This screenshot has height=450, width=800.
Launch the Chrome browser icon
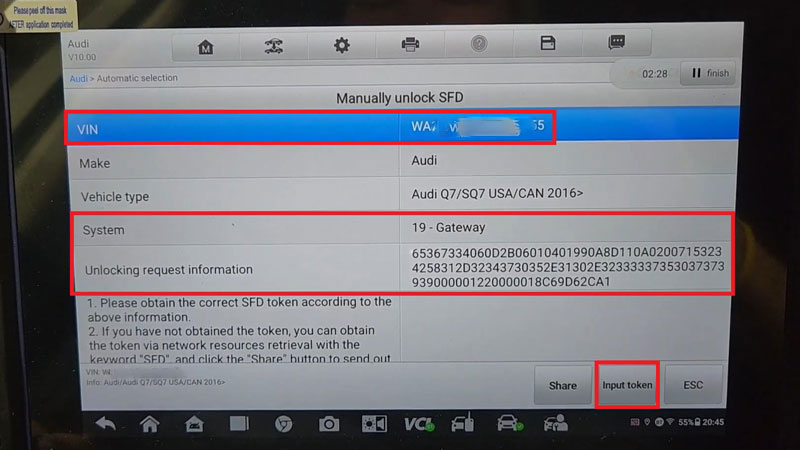(284, 424)
